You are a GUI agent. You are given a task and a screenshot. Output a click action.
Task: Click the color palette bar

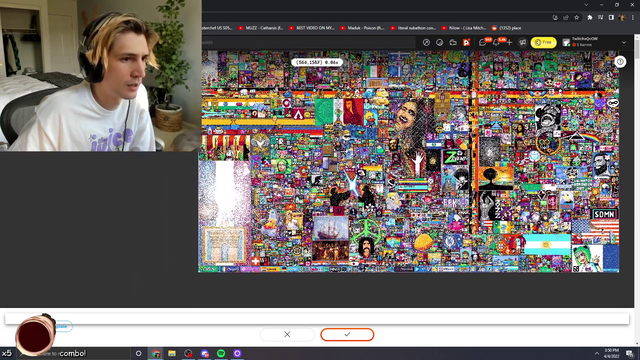point(317,319)
